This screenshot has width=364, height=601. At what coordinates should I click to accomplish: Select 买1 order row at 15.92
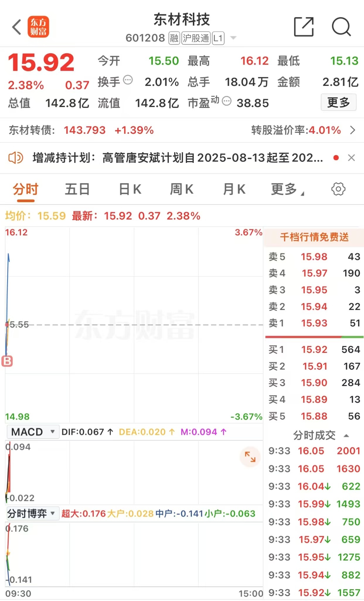314,349
